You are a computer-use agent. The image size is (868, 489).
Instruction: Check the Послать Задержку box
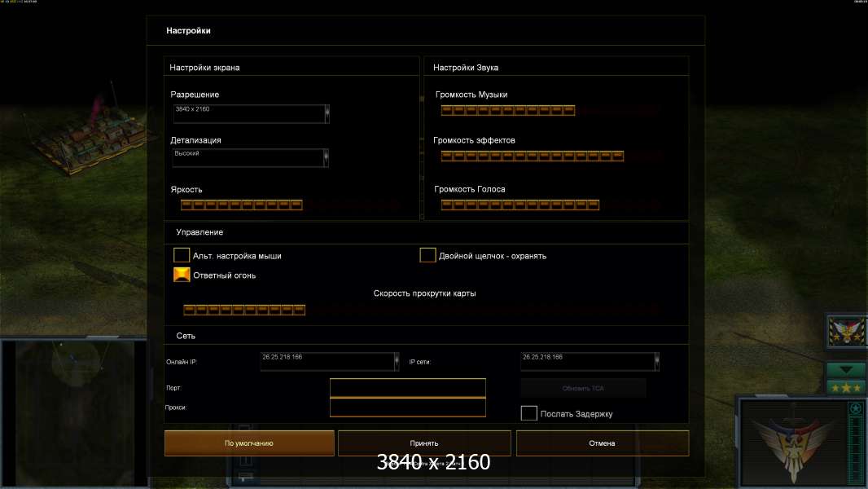coord(528,414)
